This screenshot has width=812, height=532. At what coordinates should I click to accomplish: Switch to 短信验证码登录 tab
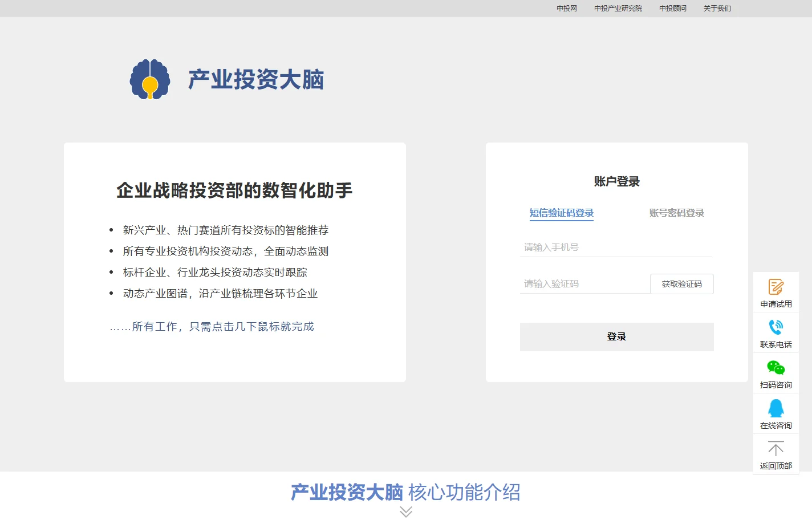[562, 213]
